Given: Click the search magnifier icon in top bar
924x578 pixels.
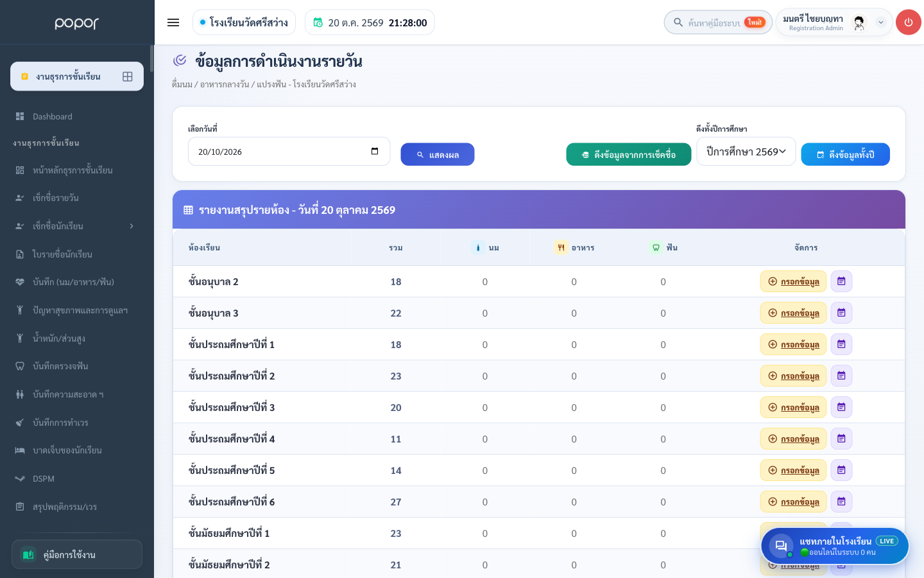Looking at the screenshot, I should pyautogui.click(x=678, y=22).
